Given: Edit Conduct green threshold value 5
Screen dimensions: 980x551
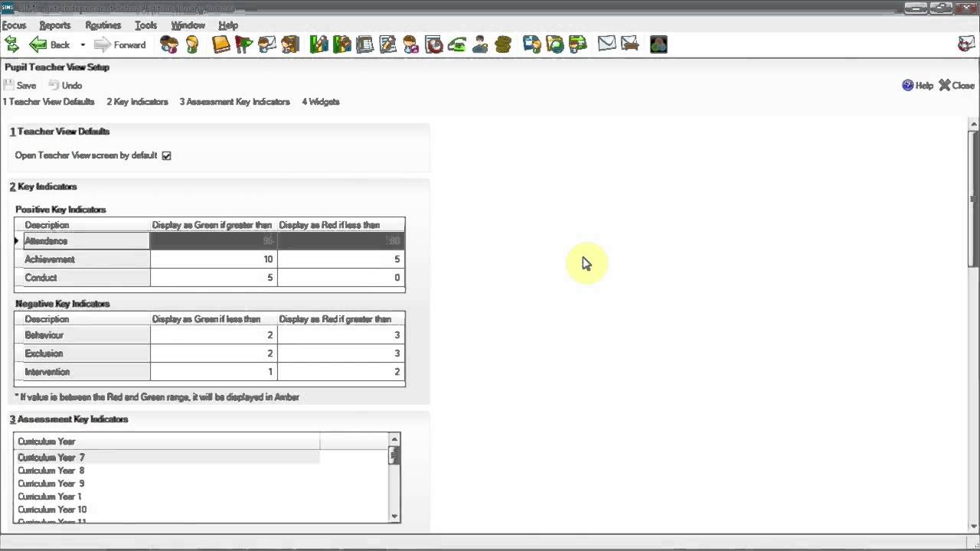Looking at the screenshot, I should point(214,278).
